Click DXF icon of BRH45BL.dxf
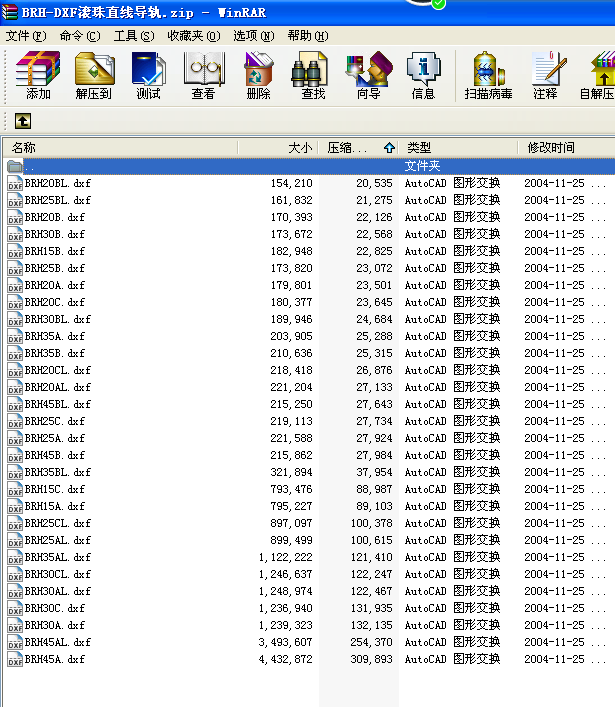 [x=15, y=404]
